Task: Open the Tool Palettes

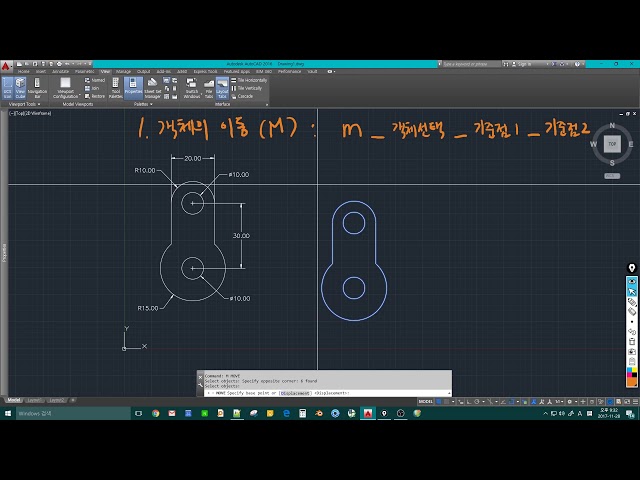Action: 116,88
